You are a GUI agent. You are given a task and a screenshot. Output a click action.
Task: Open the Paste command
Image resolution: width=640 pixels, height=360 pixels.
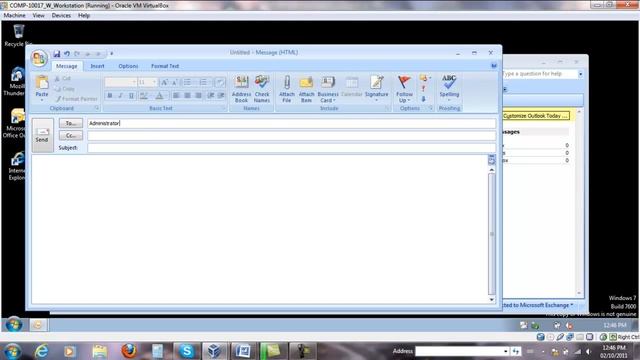pyautogui.click(x=42, y=87)
